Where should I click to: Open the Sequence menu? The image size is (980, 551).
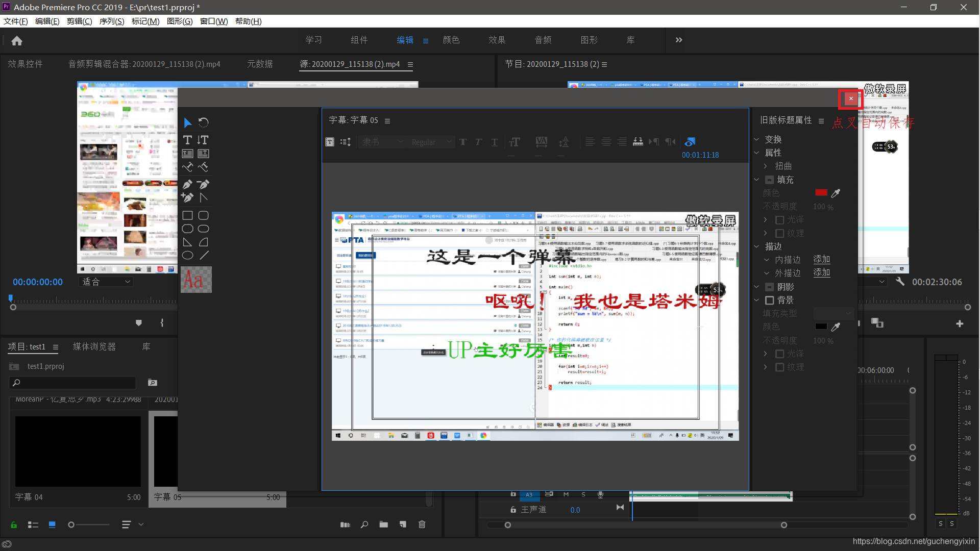pos(112,21)
